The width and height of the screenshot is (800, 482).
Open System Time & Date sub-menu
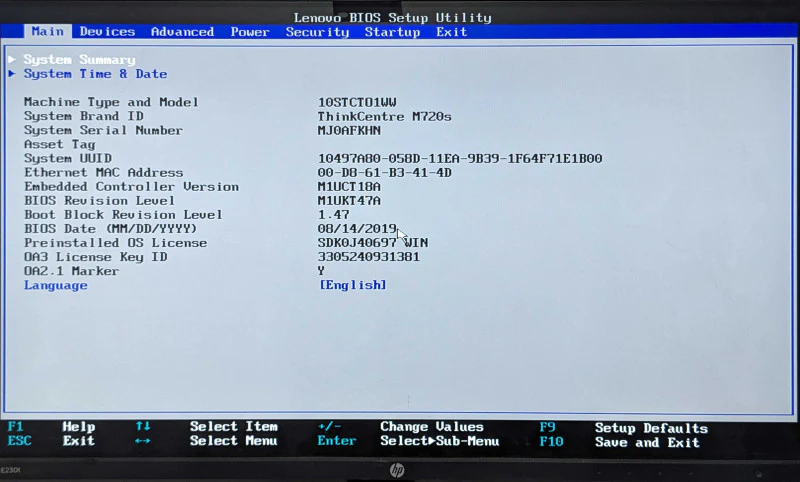[x=95, y=74]
